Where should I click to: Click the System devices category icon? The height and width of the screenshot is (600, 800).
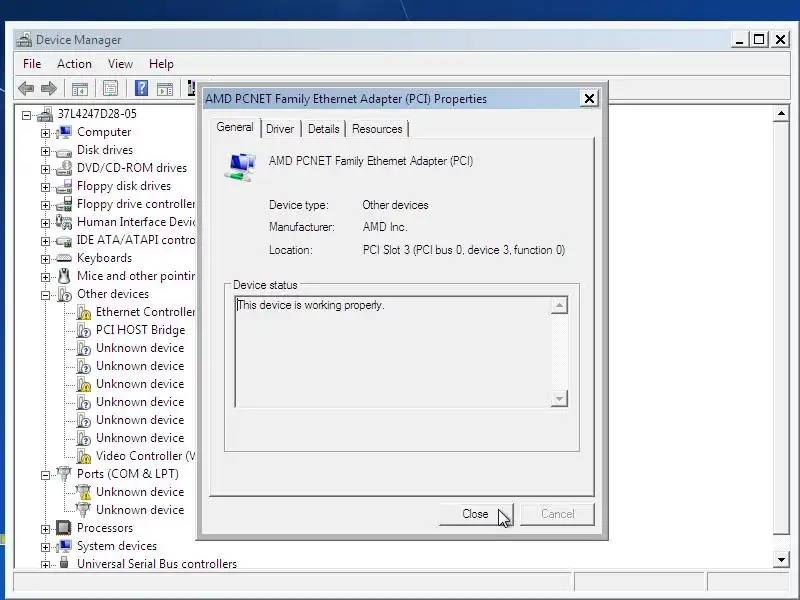[64, 546]
